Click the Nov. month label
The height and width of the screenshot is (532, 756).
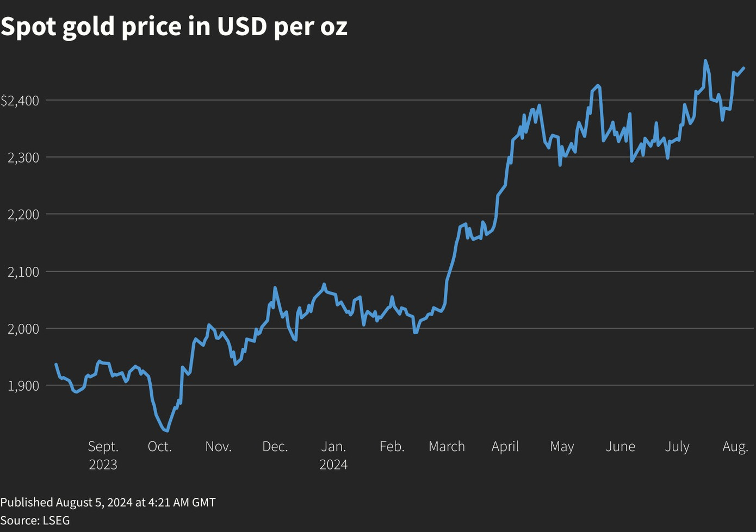coord(218,447)
